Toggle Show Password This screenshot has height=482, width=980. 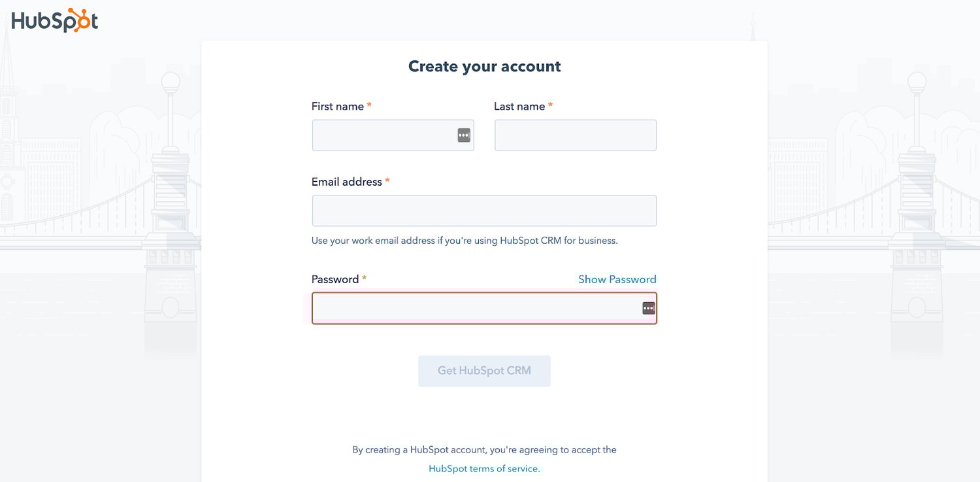tap(617, 279)
